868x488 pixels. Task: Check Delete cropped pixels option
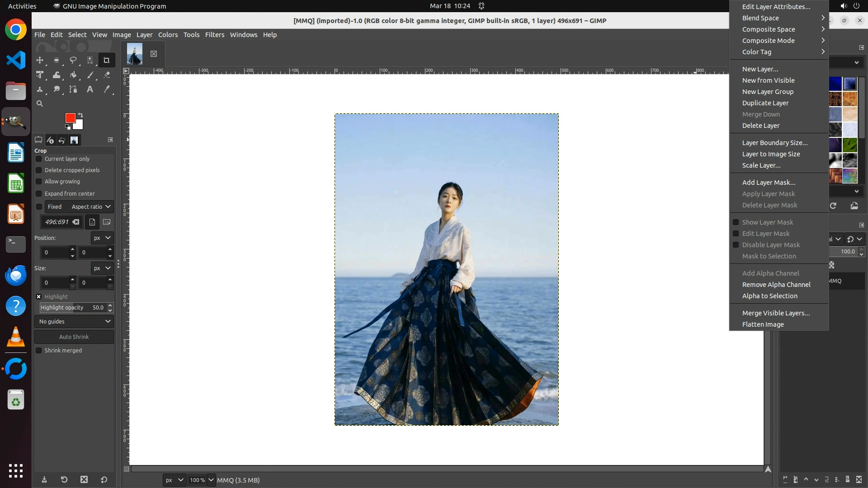tap(39, 170)
